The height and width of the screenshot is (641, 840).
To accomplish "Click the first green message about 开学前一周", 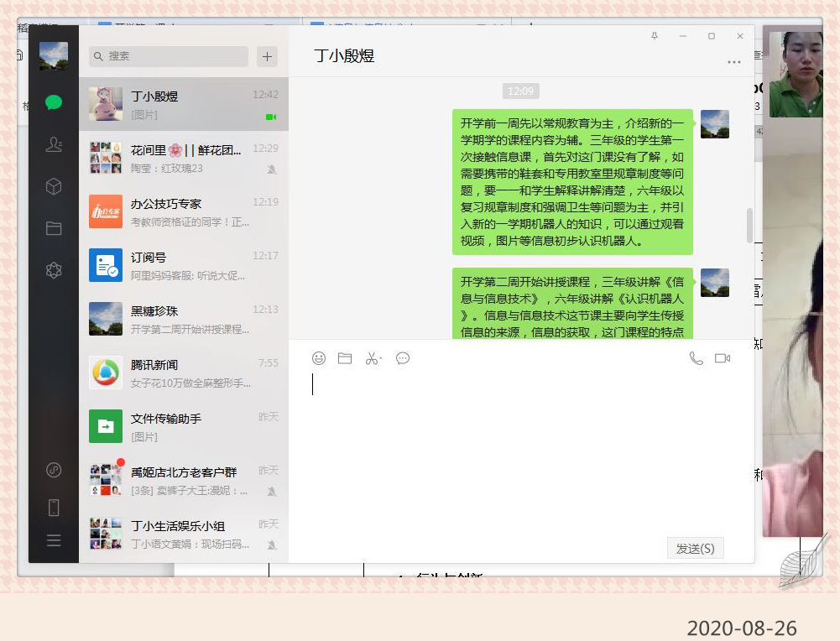I will click(572, 182).
